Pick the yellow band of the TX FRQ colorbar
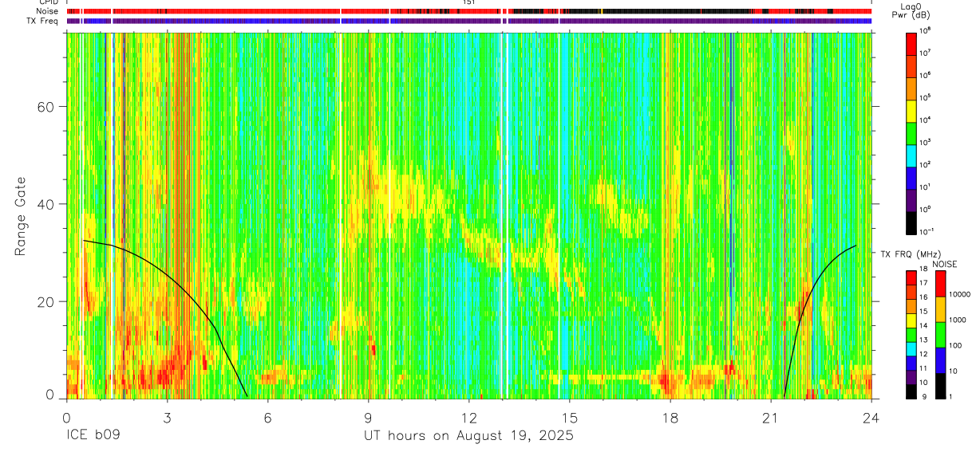 point(911,320)
